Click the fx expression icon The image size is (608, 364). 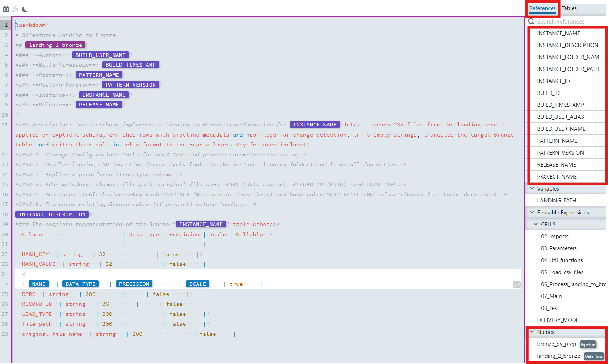(16, 9)
